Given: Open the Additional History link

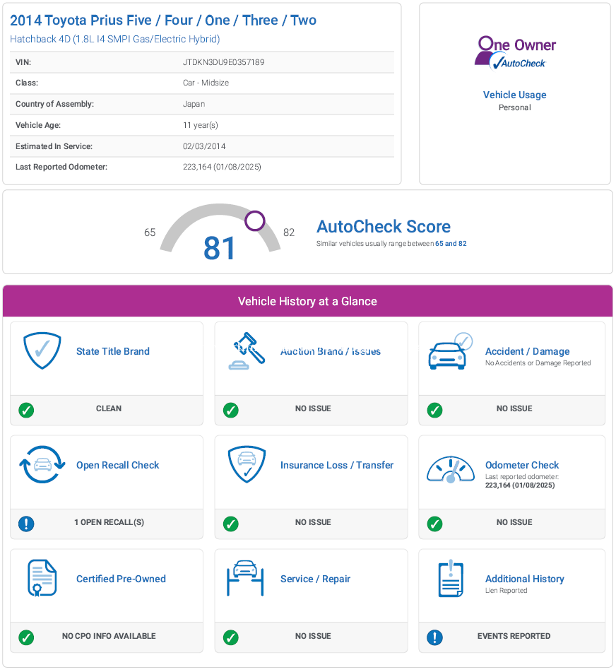Looking at the screenshot, I should coord(524,579).
